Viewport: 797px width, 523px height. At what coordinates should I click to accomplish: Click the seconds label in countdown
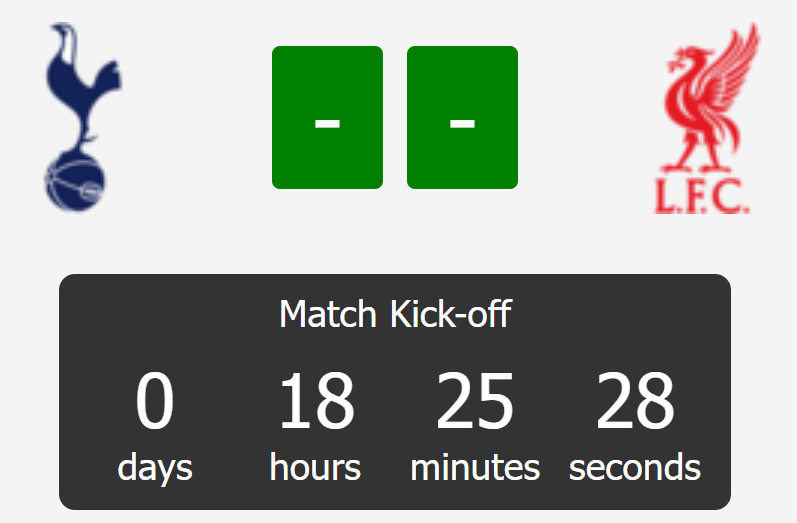coord(635,468)
